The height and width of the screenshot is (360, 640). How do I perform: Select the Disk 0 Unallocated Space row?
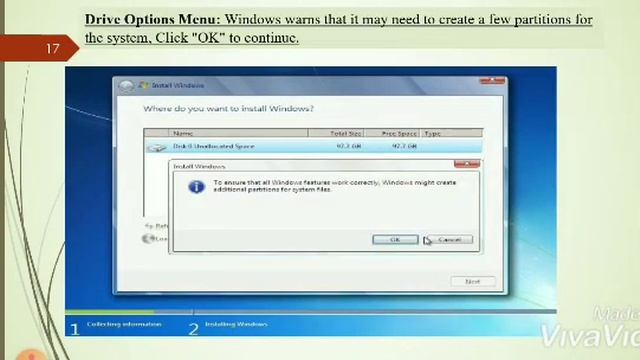pos(313,147)
